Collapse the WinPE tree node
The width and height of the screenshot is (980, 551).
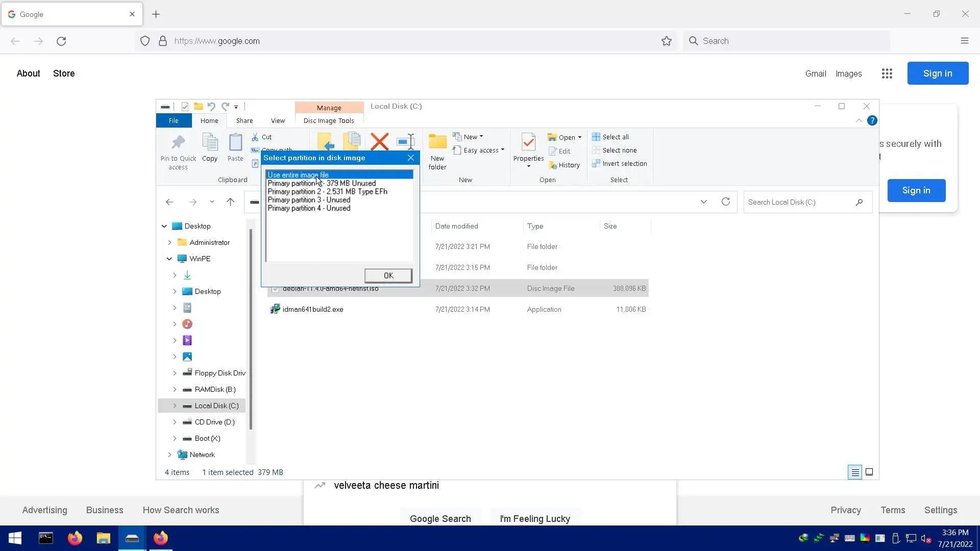pyautogui.click(x=169, y=259)
